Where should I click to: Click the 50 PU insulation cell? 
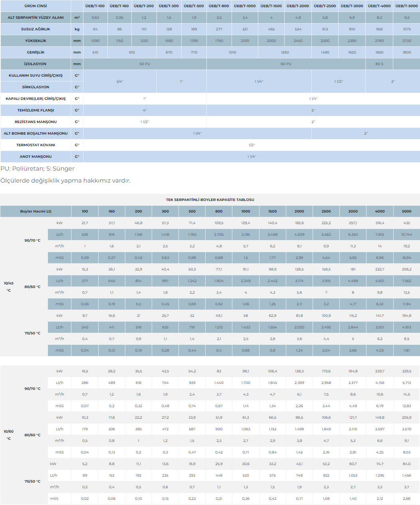(x=145, y=64)
